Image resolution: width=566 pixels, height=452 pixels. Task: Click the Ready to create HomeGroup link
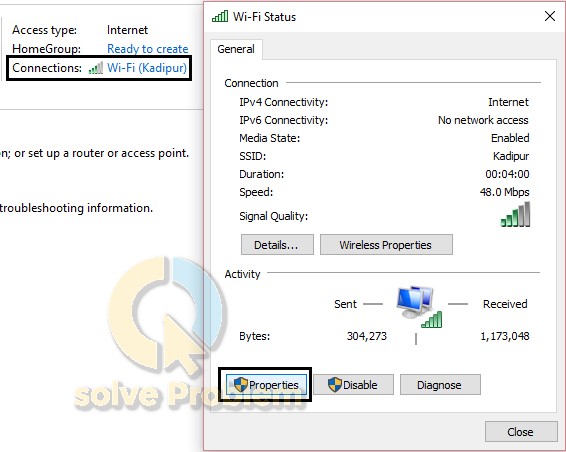(148, 49)
